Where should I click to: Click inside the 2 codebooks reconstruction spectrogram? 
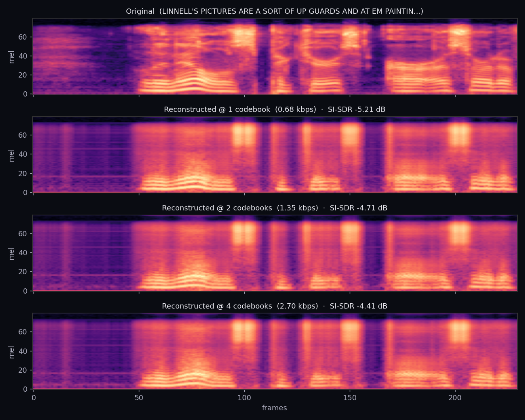click(x=275, y=253)
